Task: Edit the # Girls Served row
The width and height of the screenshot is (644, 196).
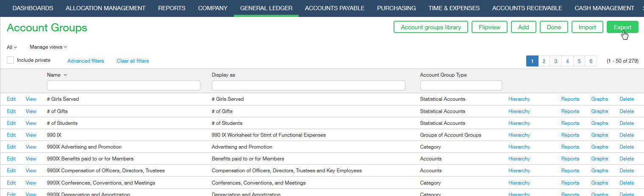Action: point(11,99)
